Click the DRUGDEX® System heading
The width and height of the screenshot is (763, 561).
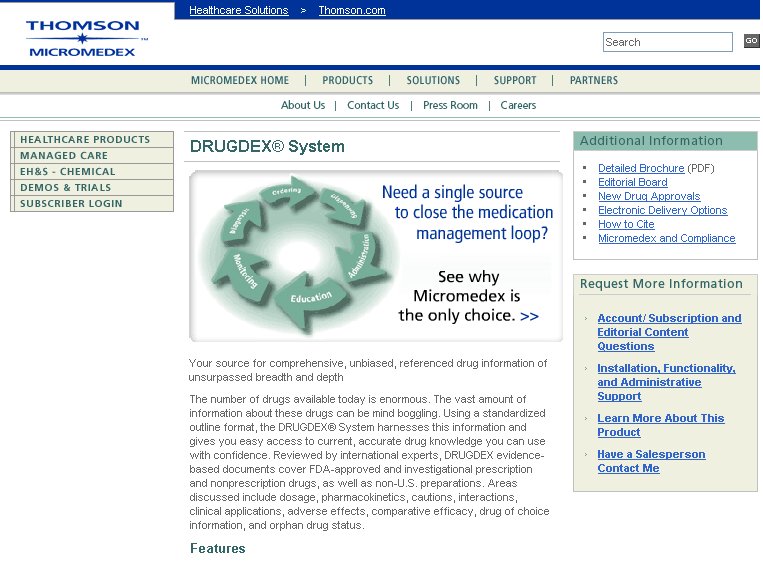(x=267, y=146)
